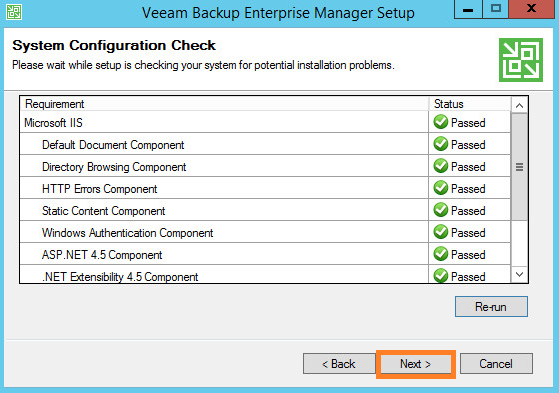
Task: Click the passed icon for ASP.NET 4.5 Component
Action: click(441, 254)
